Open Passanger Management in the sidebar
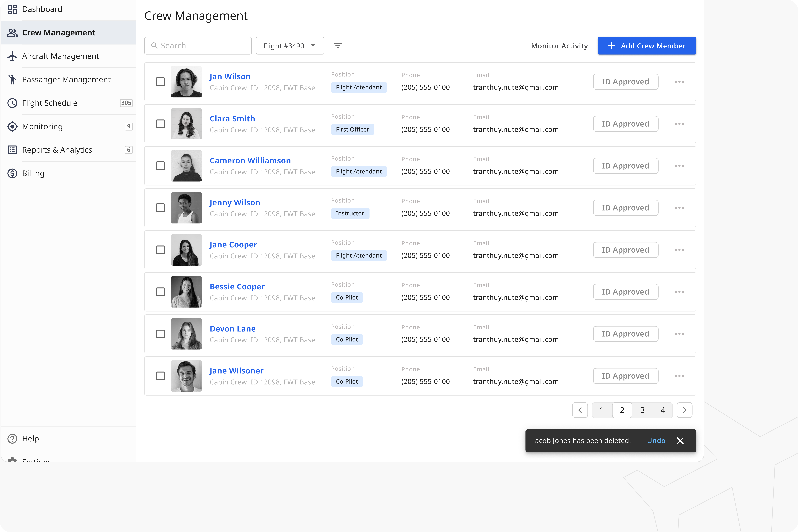 pyautogui.click(x=66, y=79)
